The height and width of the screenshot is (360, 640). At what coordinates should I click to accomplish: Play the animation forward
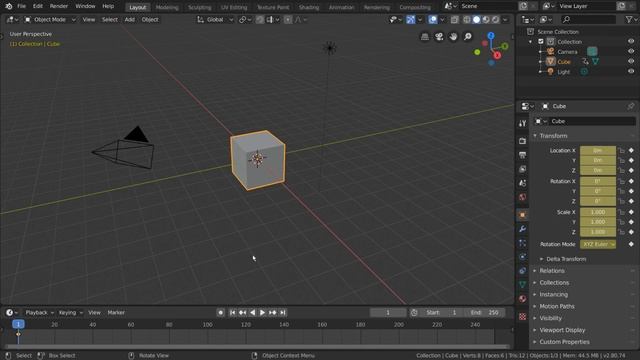click(x=262, y=313)
